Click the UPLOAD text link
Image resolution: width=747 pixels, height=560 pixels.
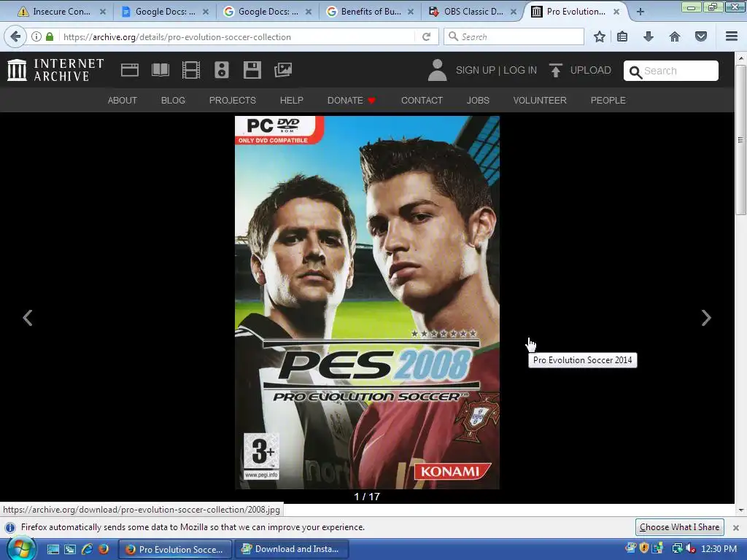coord(591,71)
